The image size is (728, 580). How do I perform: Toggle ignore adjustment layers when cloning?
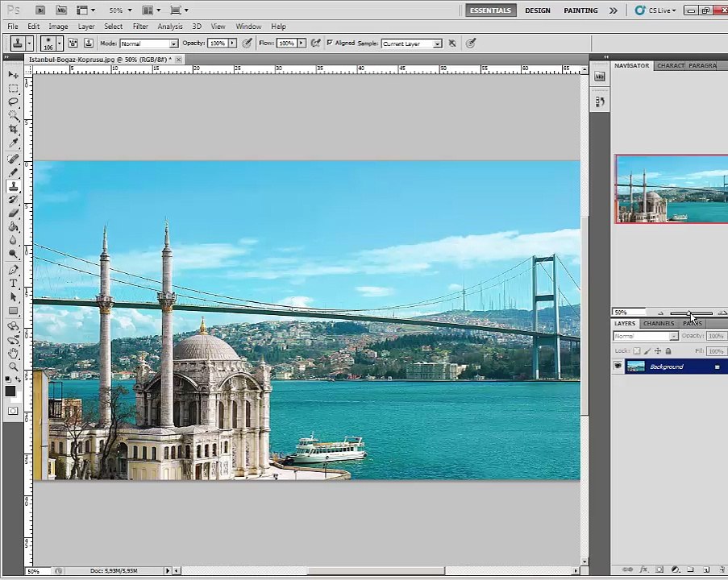coord(451,43)
